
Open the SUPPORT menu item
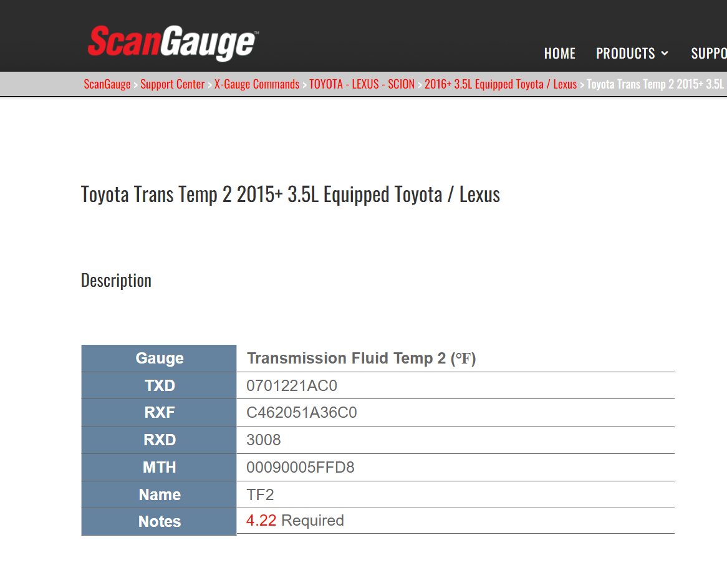(x=709, y=54)
